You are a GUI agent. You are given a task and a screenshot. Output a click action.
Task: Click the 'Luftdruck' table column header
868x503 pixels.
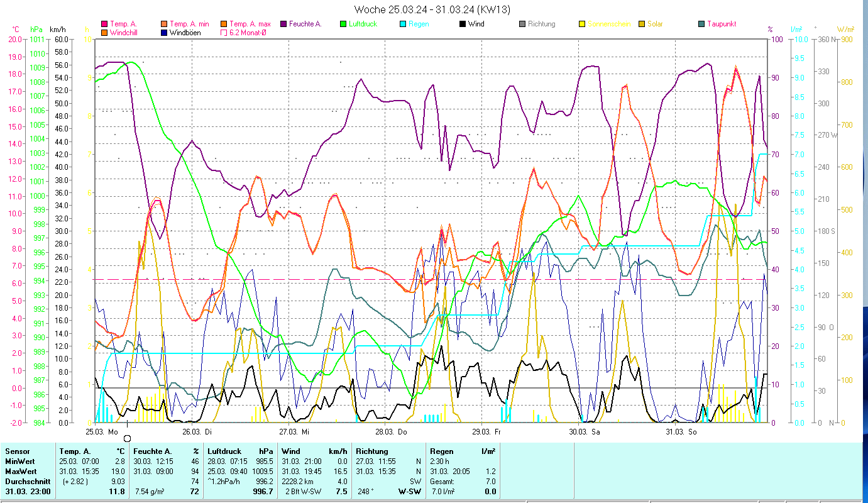click(225, 451)
